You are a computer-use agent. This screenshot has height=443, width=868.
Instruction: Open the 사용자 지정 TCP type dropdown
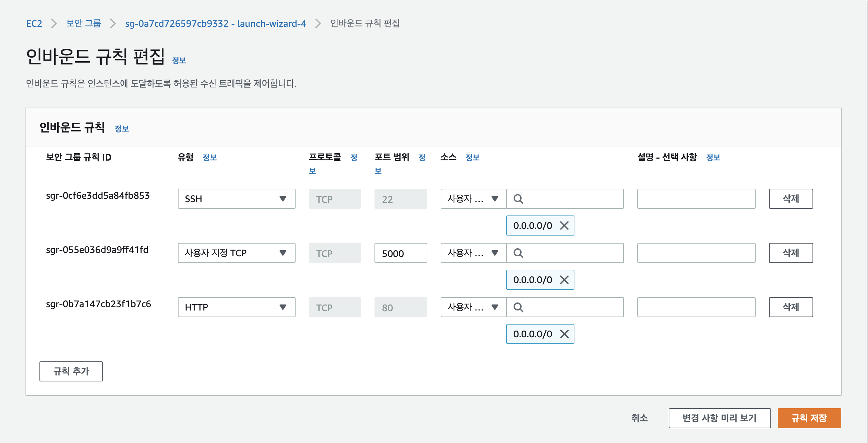[x=236, y=253]
